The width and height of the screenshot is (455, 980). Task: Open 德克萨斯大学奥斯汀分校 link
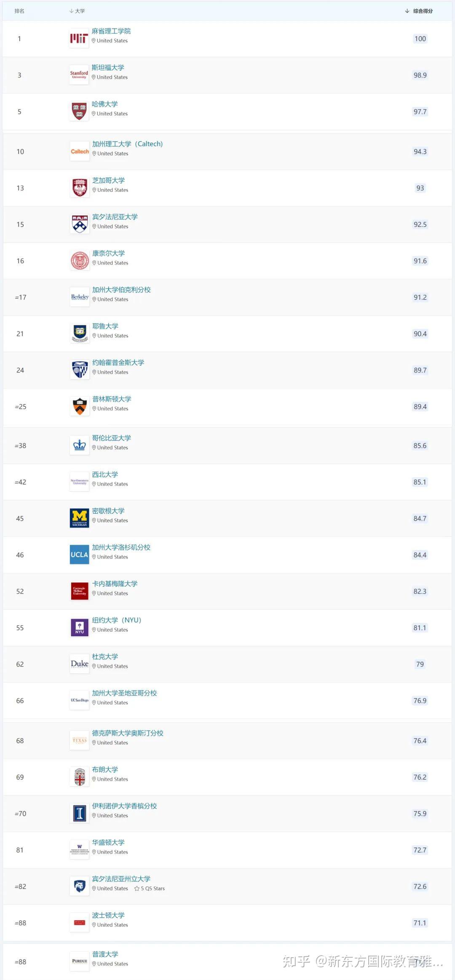point(128,733)
